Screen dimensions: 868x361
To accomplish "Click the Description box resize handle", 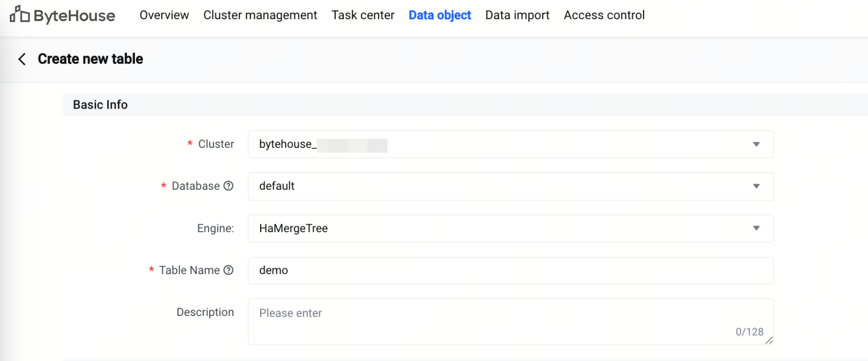I will [769, 340].
